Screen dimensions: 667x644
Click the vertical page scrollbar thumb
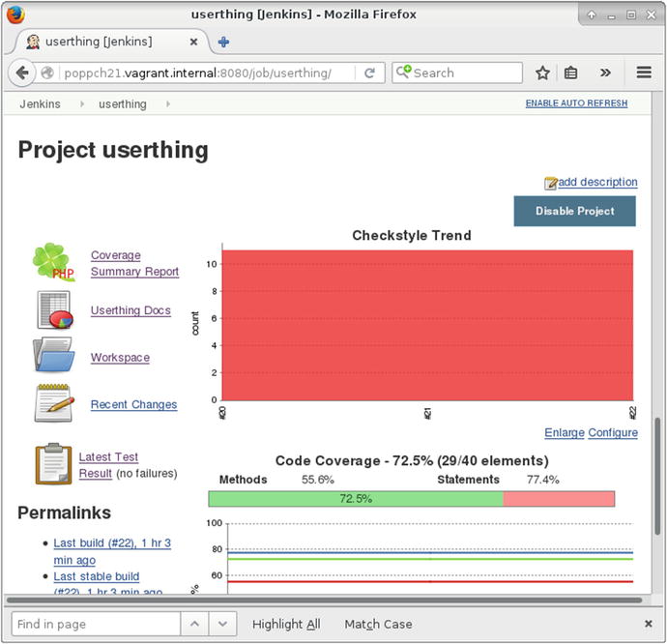(657, 477)
